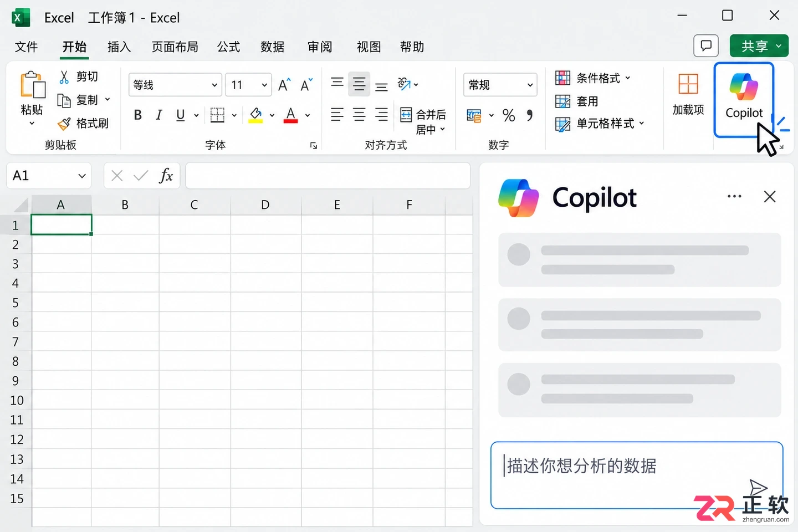Toggle Italic formatting

pos(159,115)
